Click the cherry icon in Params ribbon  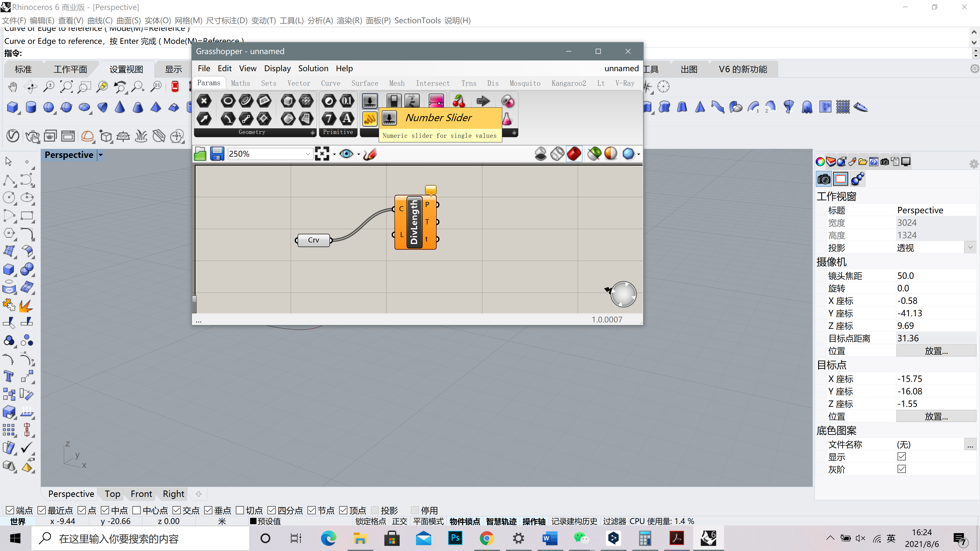click(x=459, y=101)
